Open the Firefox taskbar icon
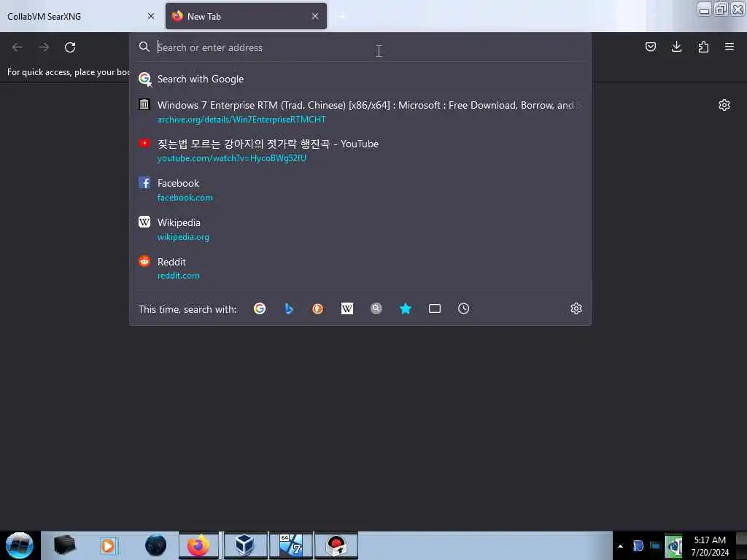Screen dimensions: 747x560 (x=198, y=545)
